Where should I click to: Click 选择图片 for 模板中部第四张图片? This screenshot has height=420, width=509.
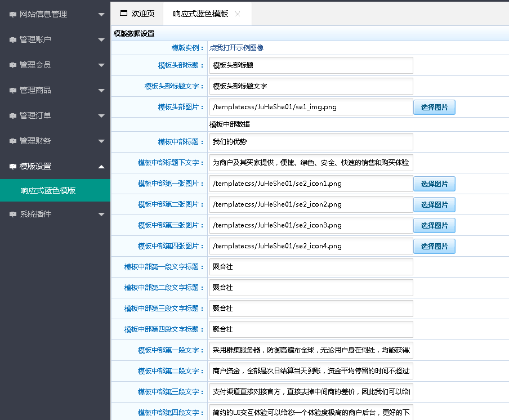(x=434, y=246)
